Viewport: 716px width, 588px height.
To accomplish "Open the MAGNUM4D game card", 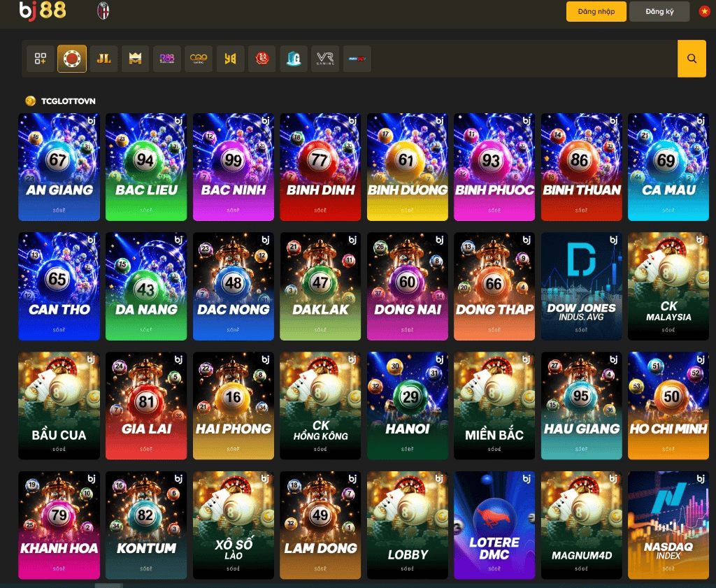I will tap(581, 526).
